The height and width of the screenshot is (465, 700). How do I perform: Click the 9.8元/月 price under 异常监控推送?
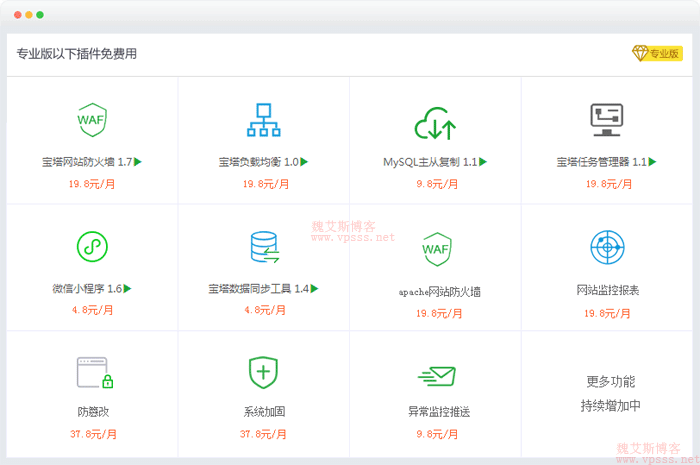(x=437, y=434)
